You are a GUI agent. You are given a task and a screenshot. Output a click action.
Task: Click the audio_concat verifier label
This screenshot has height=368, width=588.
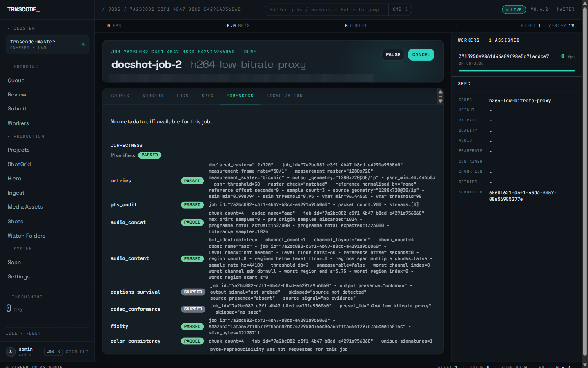(128, 222)
